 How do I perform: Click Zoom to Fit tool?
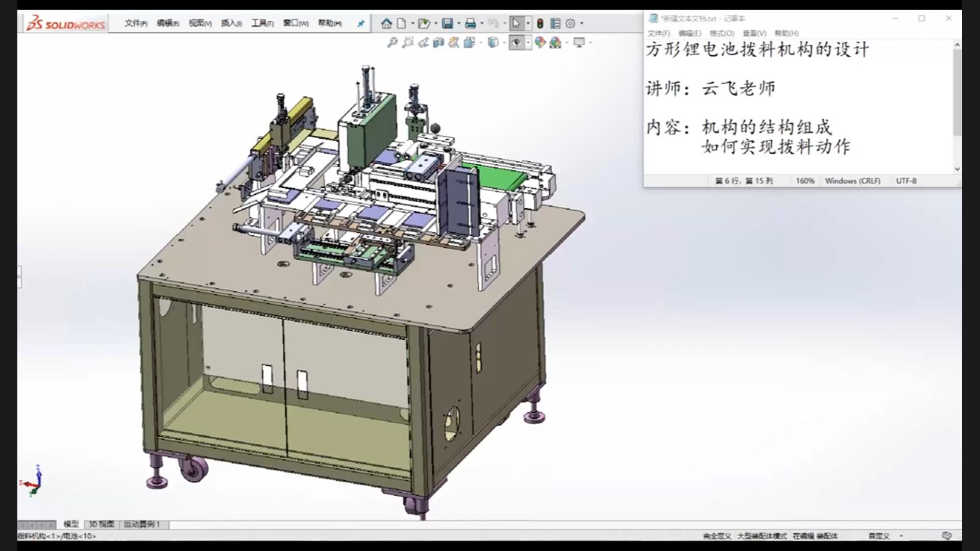point(392,43)
